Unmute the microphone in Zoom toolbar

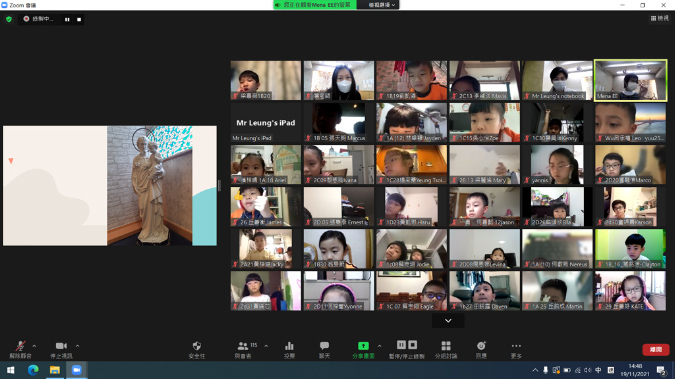[x=20, y=346]
